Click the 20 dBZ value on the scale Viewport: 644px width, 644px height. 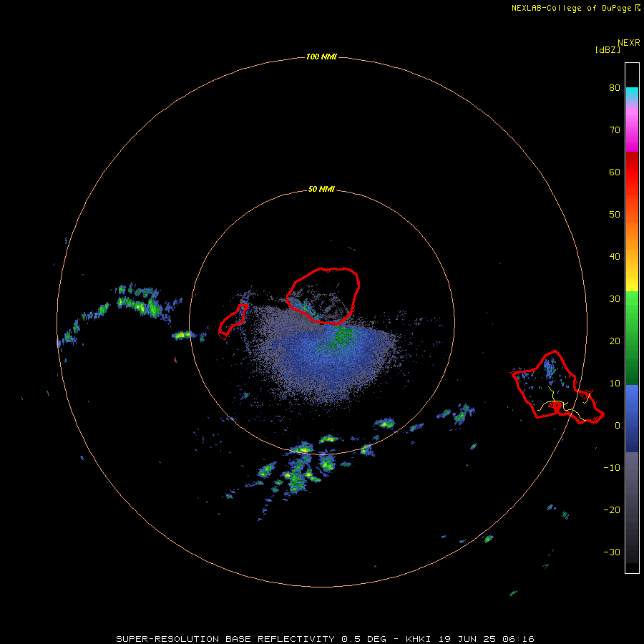click(615, 341)
